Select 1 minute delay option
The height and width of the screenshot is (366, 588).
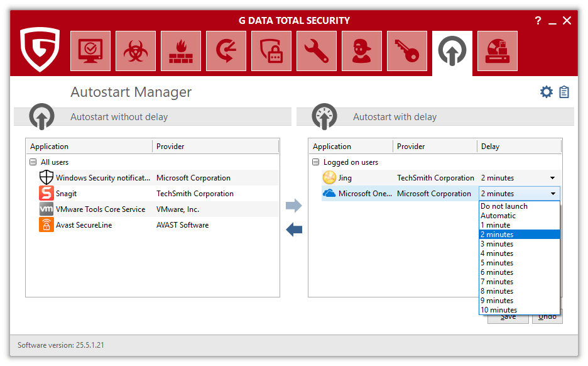pyautogui.click(x=520, y=225)
